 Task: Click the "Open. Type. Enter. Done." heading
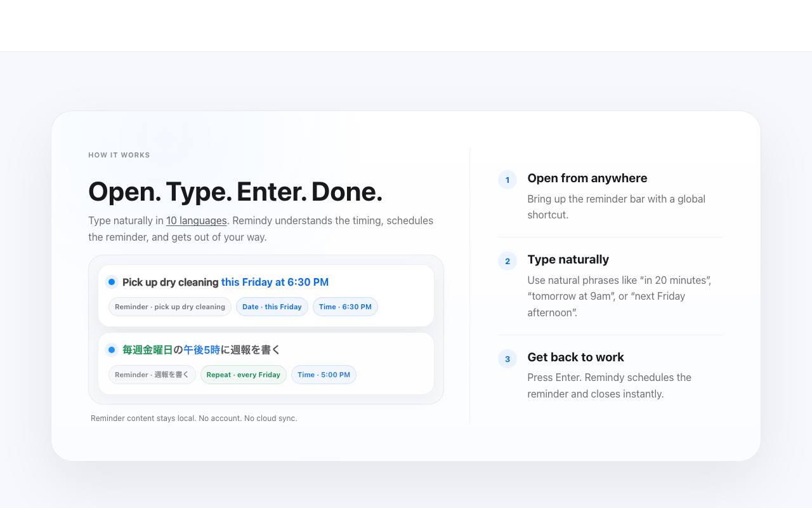tap(235, 192)
